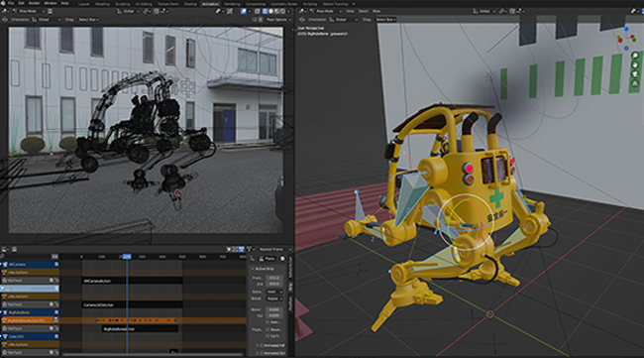Collapse the ARCamera track group
Screen dimensions: 644x358
(x=1, y=265)
